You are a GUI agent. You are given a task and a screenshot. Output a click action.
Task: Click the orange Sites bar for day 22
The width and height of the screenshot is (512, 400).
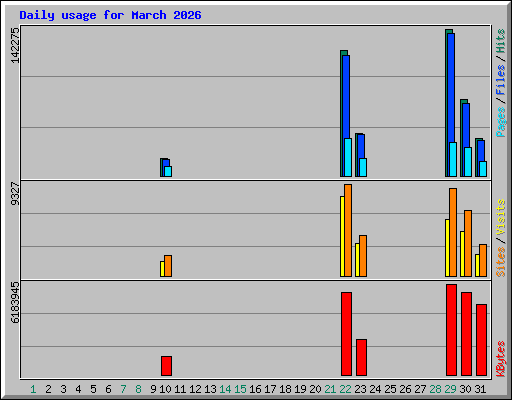tap(348, 230)
